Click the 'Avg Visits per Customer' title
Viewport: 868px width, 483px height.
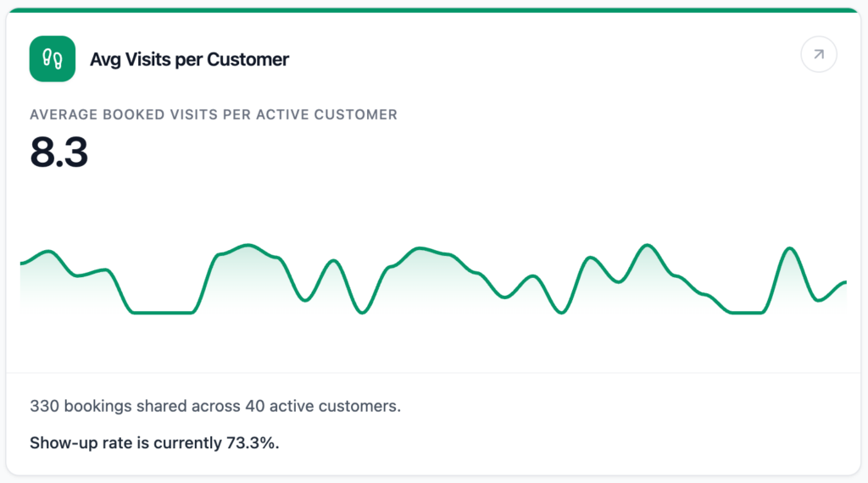(x=189, y=59)
